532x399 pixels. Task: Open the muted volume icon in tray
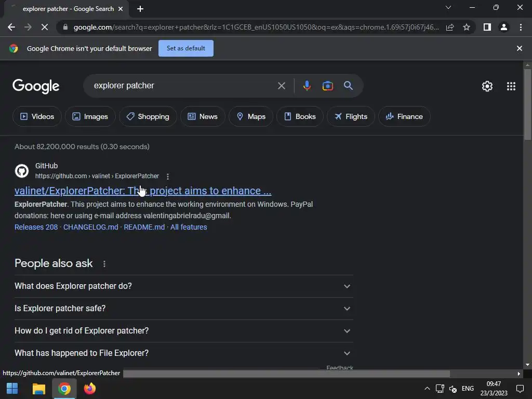click(453, 389)
